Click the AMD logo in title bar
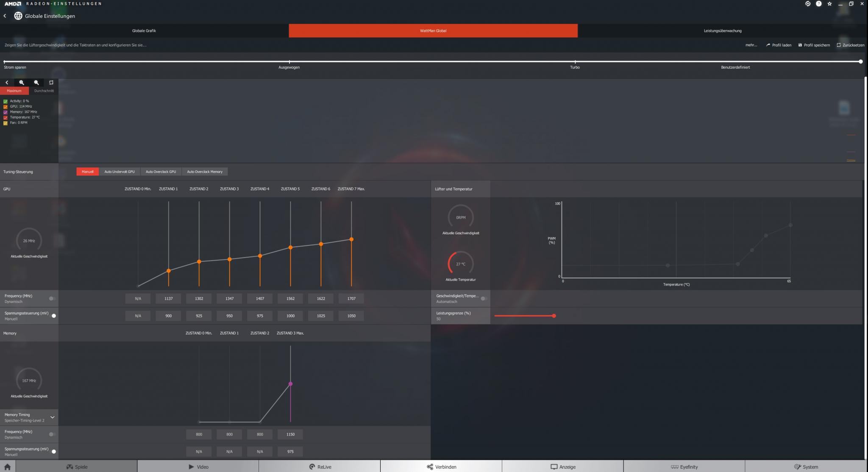868x472 pixels. [x=13, y=4]
